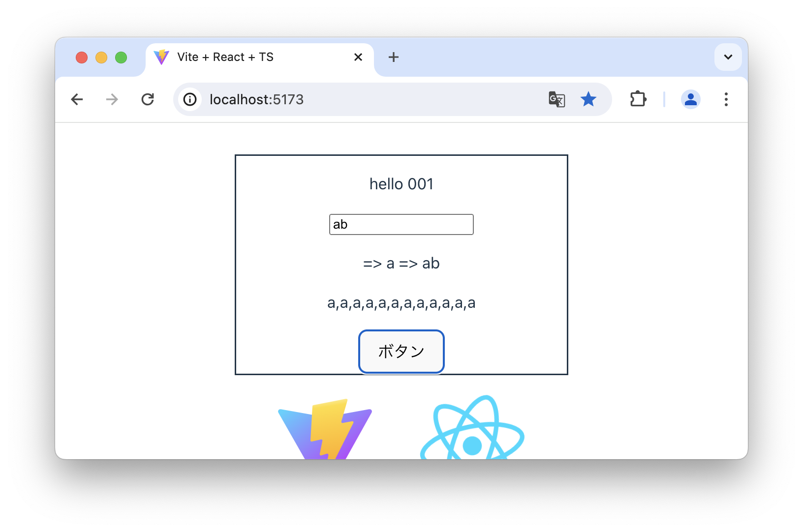Click the forward navigation arrow
Image resolution: width=803 pixels, height=532 pixels.
coord(112,99)
